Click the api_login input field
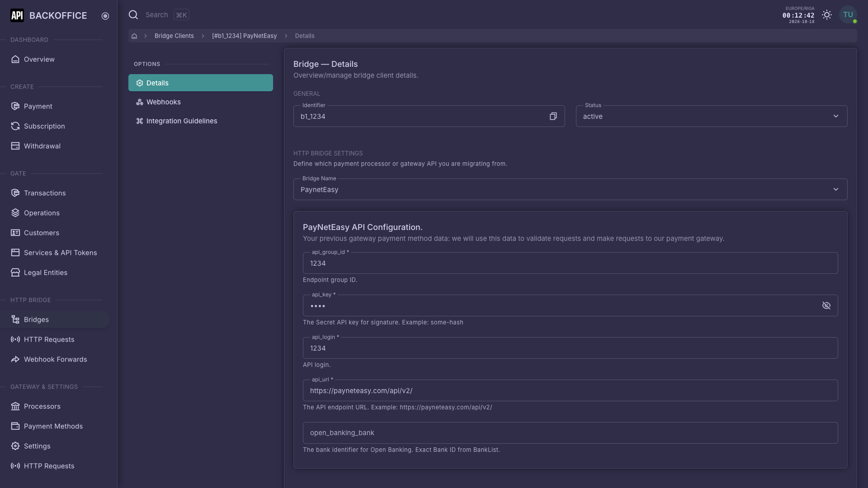The image size is (868, 488). [x=571, y=348]
